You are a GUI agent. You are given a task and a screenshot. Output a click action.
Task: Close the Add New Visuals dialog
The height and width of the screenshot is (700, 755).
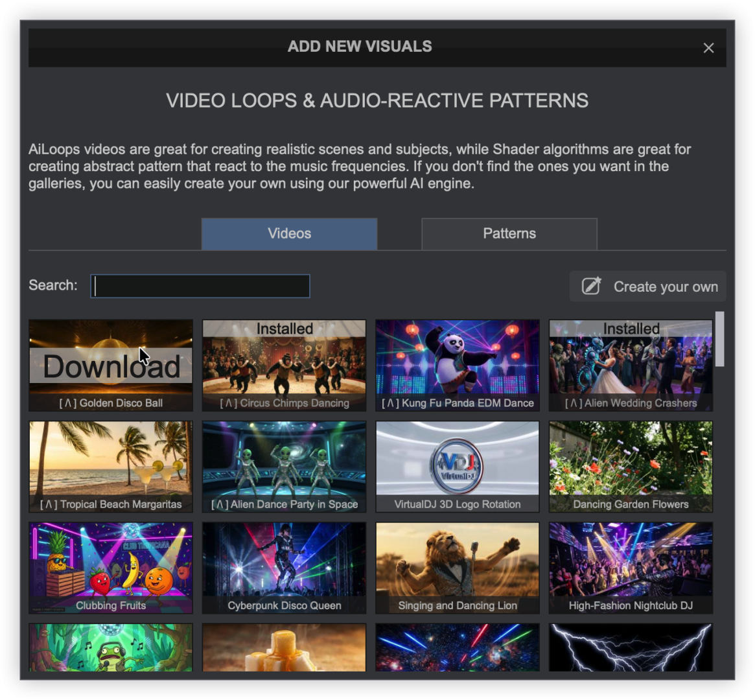click(x=708, y=48)
